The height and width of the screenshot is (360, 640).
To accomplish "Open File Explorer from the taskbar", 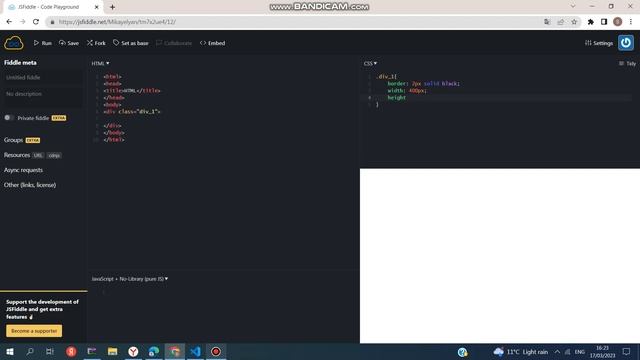I will point(113,351).
